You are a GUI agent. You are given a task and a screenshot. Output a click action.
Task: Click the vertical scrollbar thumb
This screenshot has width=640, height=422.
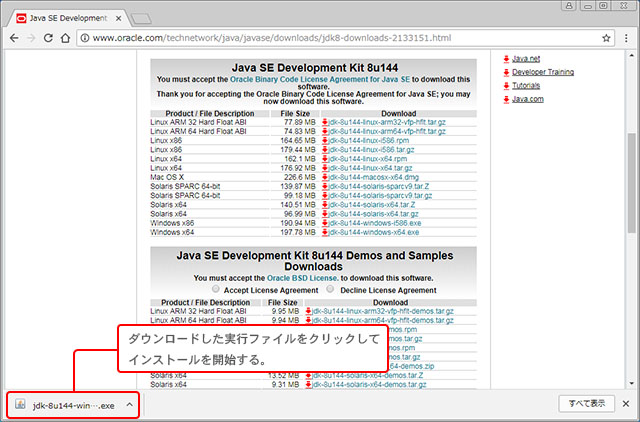click(632, 183)
